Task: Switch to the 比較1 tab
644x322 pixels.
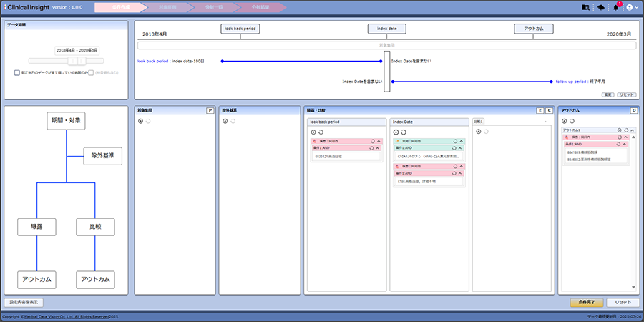Action: (x=478, y=122)
